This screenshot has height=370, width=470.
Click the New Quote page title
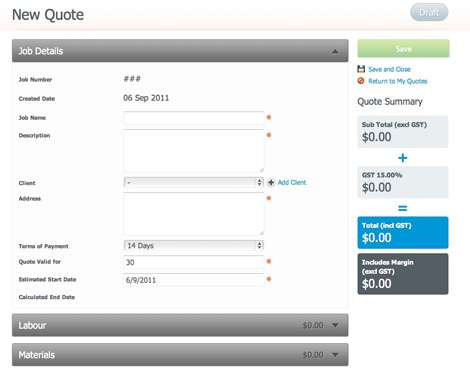click(48, 15)
